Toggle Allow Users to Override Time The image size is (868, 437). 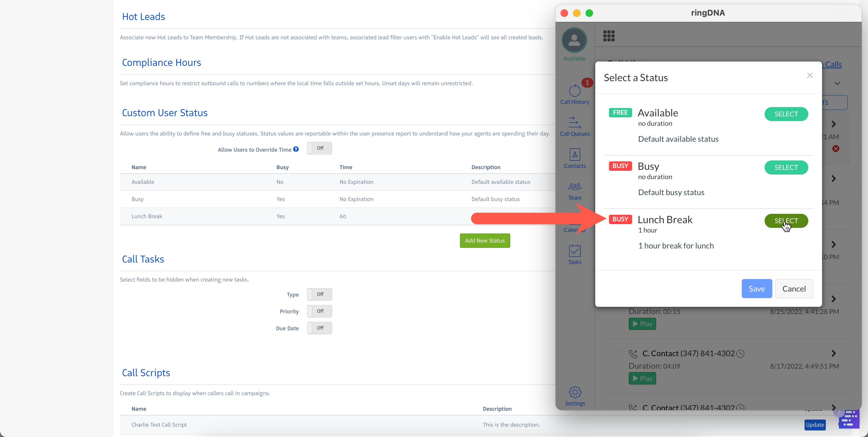[319, 148]
